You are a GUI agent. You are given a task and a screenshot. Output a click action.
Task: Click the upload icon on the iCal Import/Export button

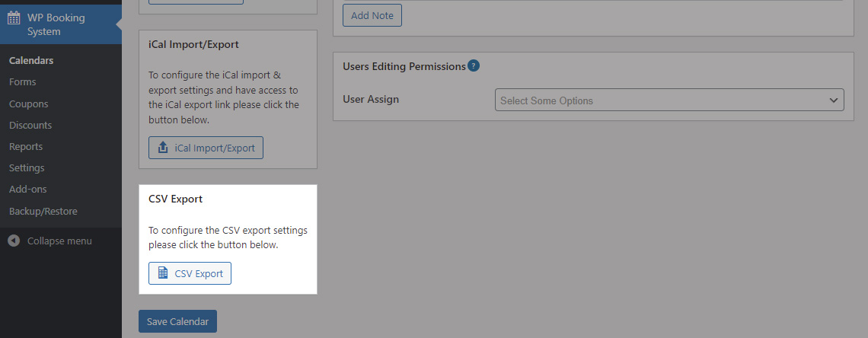click(x=163, y=148)
